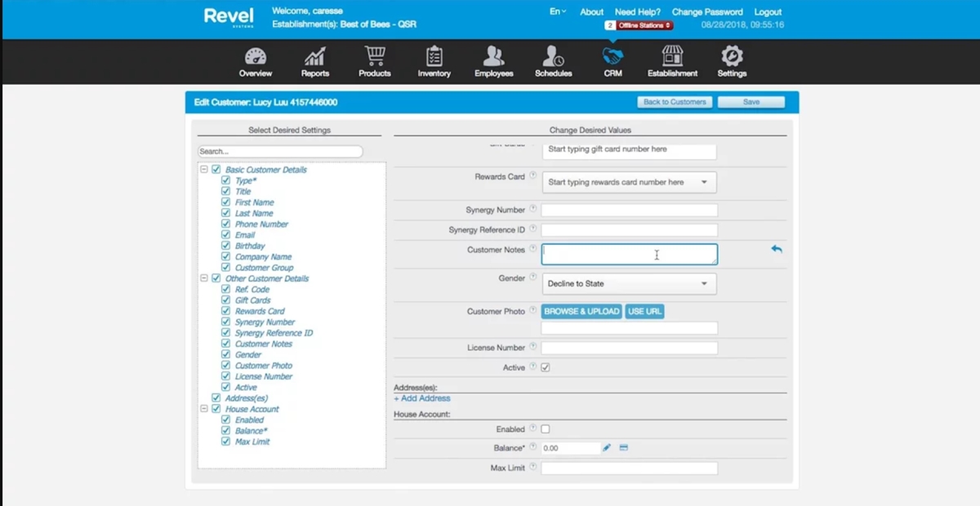Click the Max Limit input field
Viewport: 980px width, 506px height.
629,468
